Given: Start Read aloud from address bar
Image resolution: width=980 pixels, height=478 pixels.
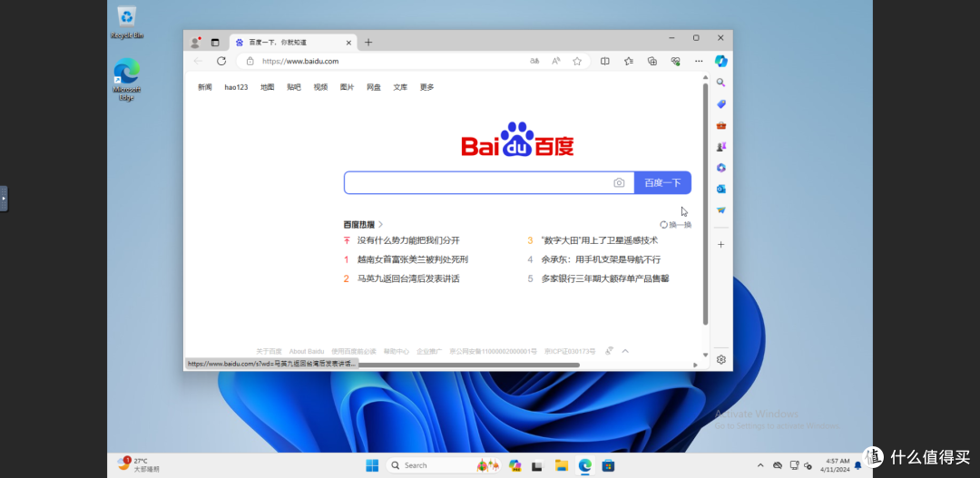Looking at the screenshot, I should pyautogui.click(x=555, y=62).
